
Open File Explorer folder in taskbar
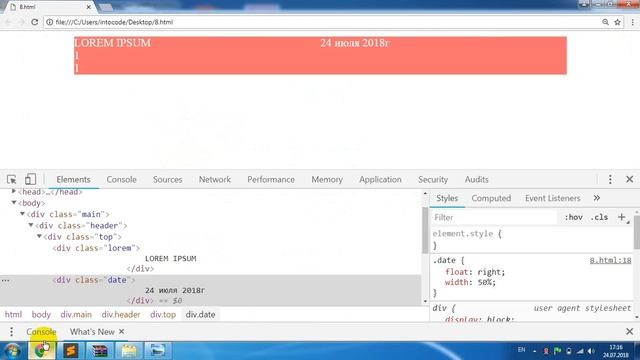(129, 351)
